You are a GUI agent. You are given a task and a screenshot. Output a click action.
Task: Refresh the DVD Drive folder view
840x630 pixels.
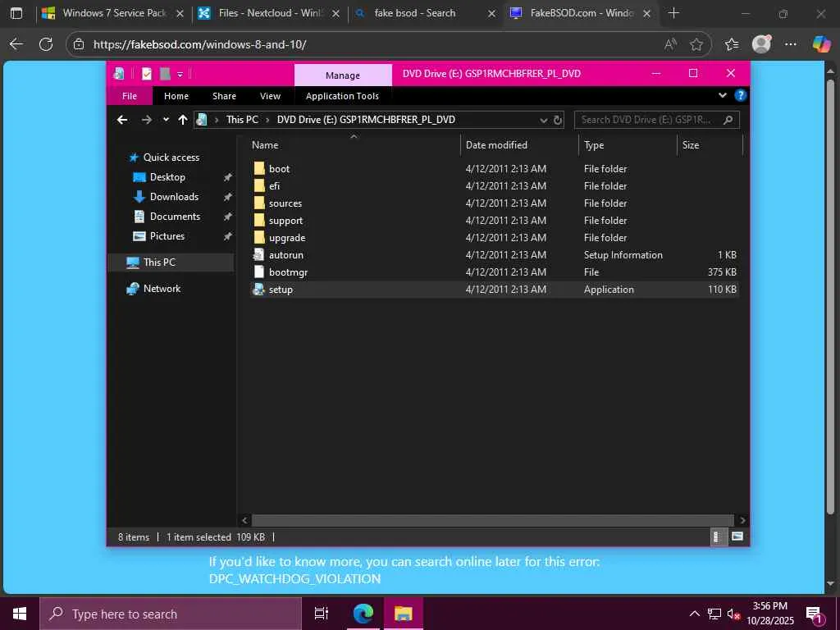click(558, 120)
